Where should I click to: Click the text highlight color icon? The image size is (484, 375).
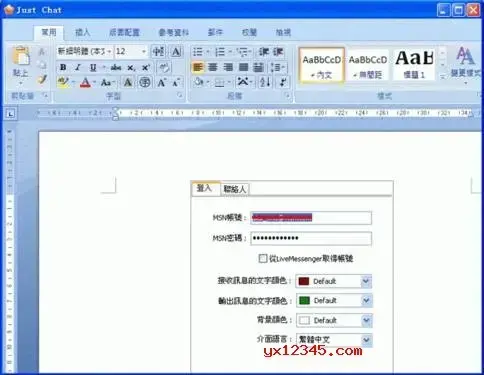63,82
